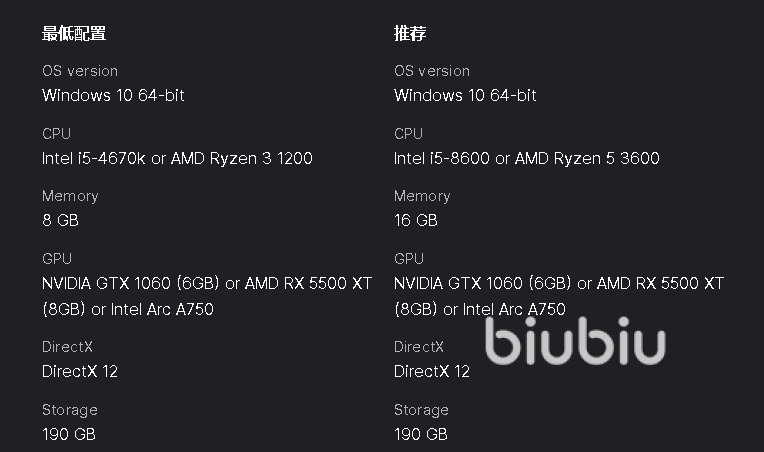This screenshot has width=764, height=452.
Task: Click the 最低配置 heading
Action: 74,33
